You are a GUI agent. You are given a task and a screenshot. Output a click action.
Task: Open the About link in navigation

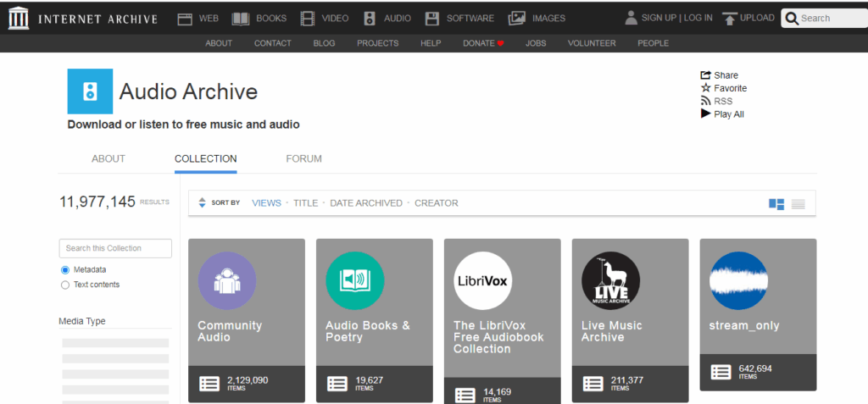219,43
